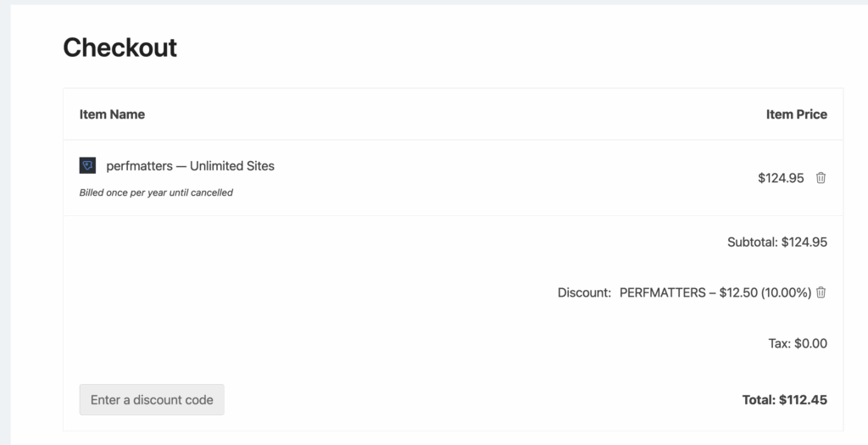Click the subtotal amount $124.95
The width and height of the screenshot is (868, 445).
pyautogui.click(x=804, y=242)
